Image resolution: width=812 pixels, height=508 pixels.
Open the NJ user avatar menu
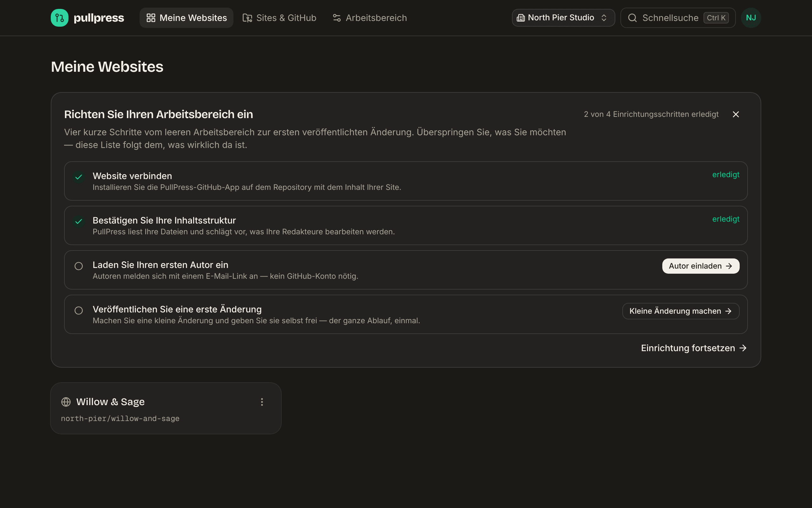[x=751, y=18]
